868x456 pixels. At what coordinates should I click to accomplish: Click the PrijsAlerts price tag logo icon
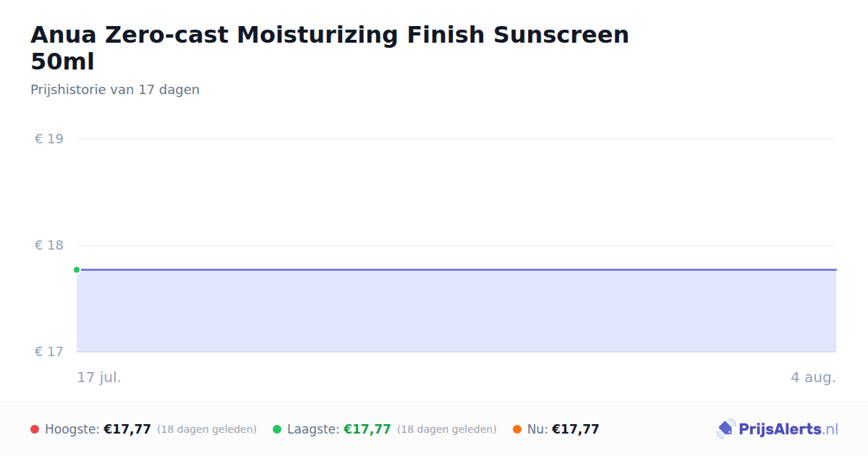[726, 429]
